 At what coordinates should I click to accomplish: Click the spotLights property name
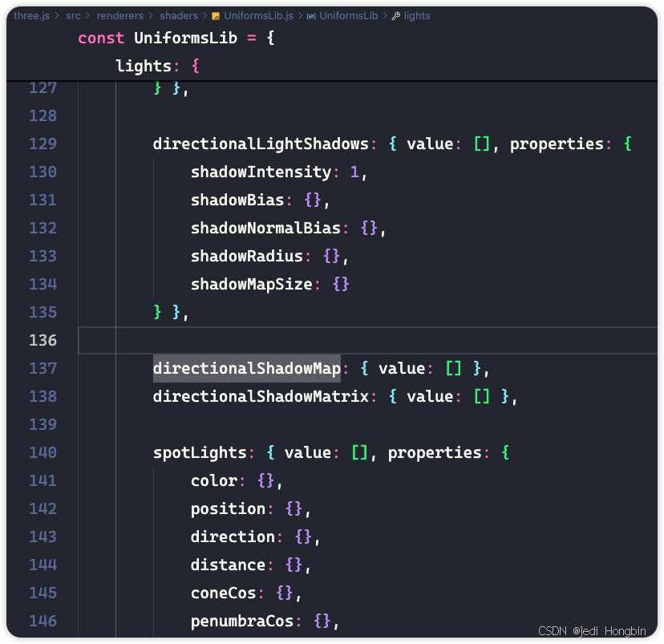(x=200, y=452)
